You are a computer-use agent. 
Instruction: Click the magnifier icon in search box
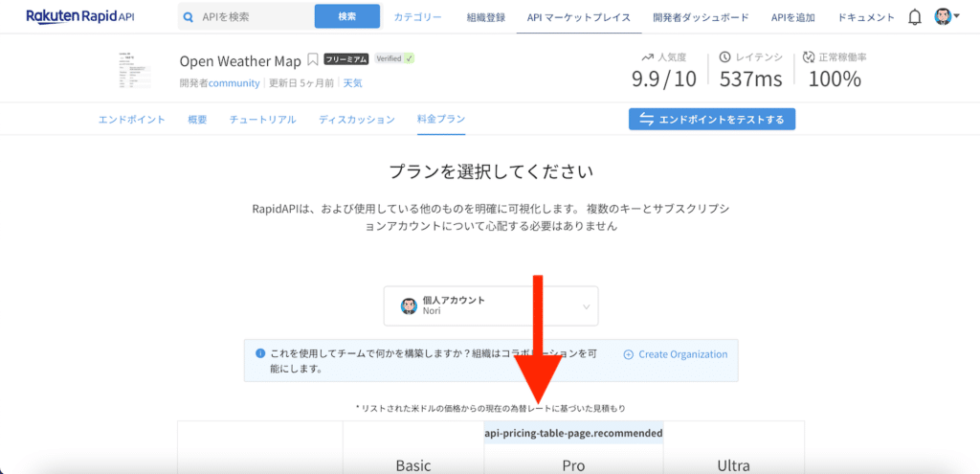pyautogui.click(x=189, y=17)
